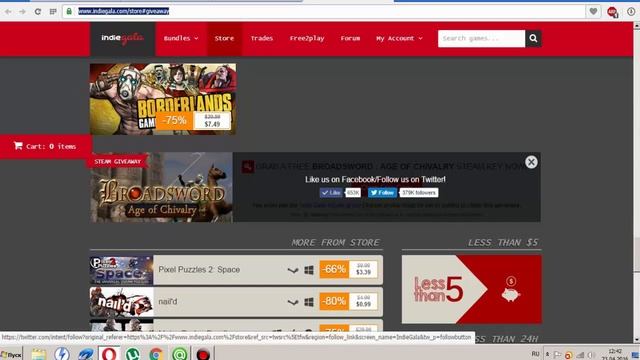Expand the My Account dropdown
This screenshot has height=360, width=640.
pos(399,38)
